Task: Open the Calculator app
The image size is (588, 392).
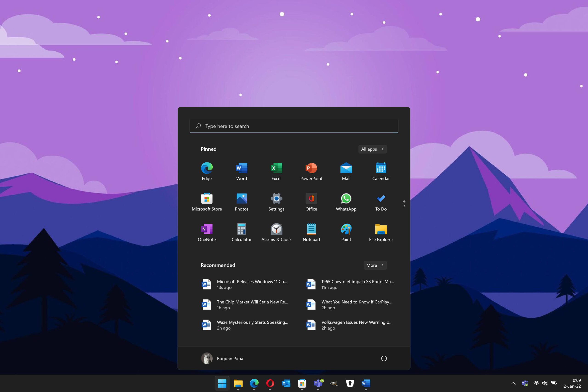Action: pyautogui.click(x=241, y=232)
